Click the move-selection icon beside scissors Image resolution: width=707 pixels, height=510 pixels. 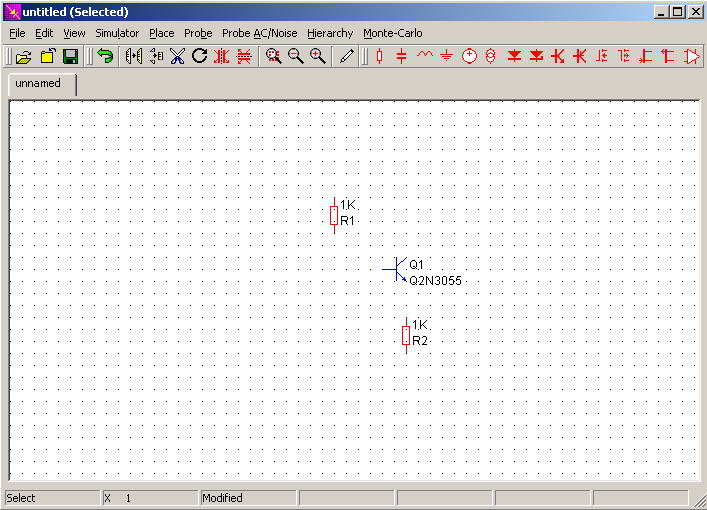156,56
